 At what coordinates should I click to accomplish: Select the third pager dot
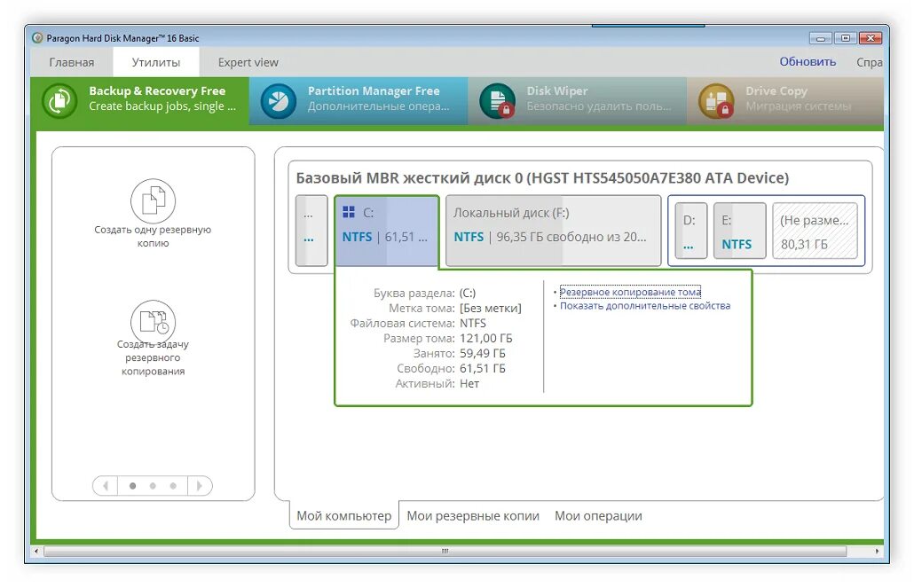coord(173,485)
